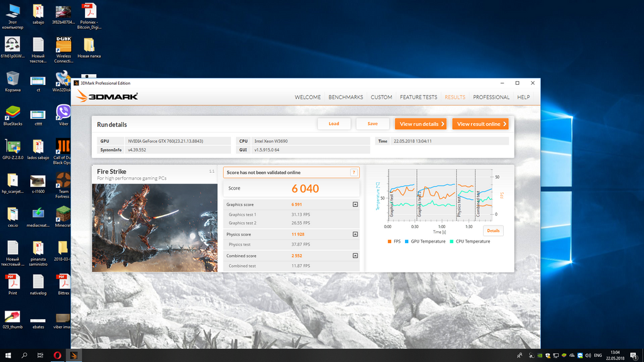Select the mediacreat... desktop icon

tap(38, 217)
